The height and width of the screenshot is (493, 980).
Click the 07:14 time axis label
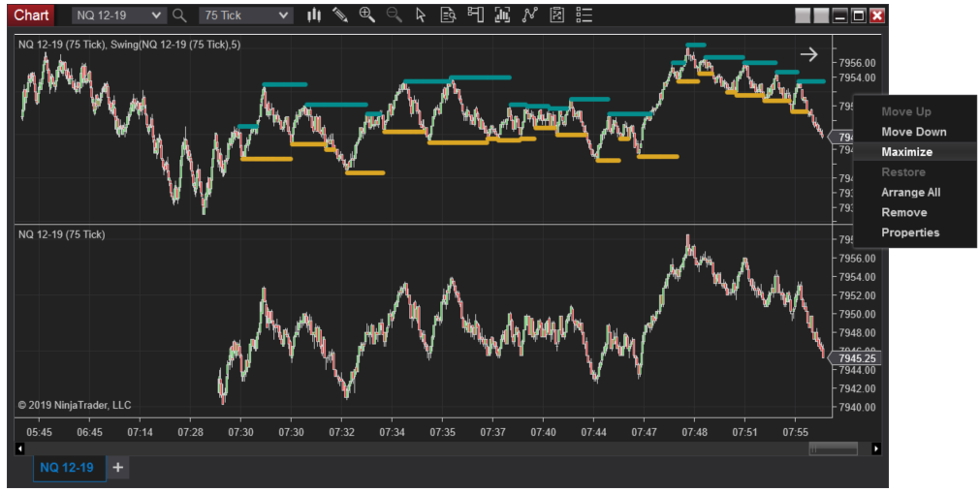point(140,432)
